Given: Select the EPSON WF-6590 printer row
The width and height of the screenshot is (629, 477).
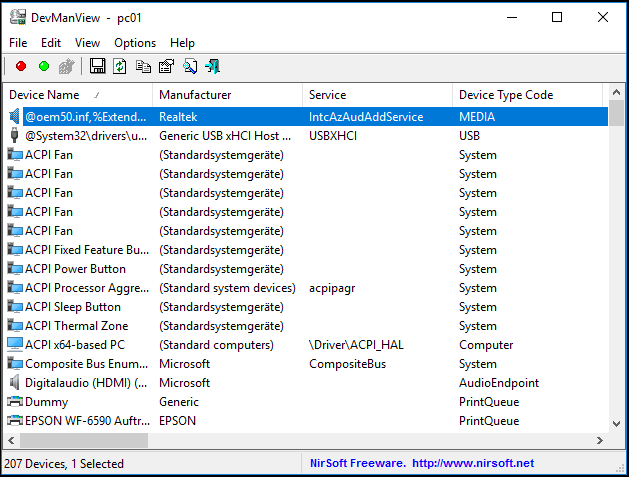Looking at the screenshot, I should [x=83, y=421].
